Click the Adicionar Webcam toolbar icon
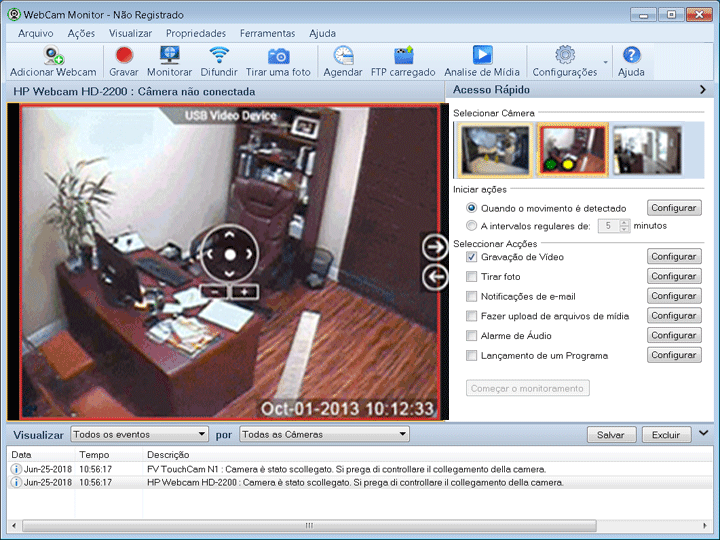This screenshot has height=540, width=720. 53,56
